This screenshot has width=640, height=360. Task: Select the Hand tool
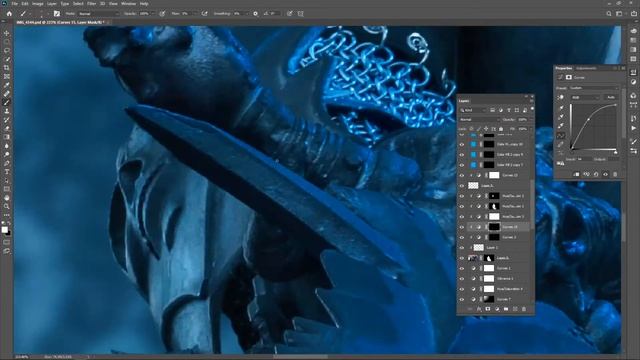[7, 198]
